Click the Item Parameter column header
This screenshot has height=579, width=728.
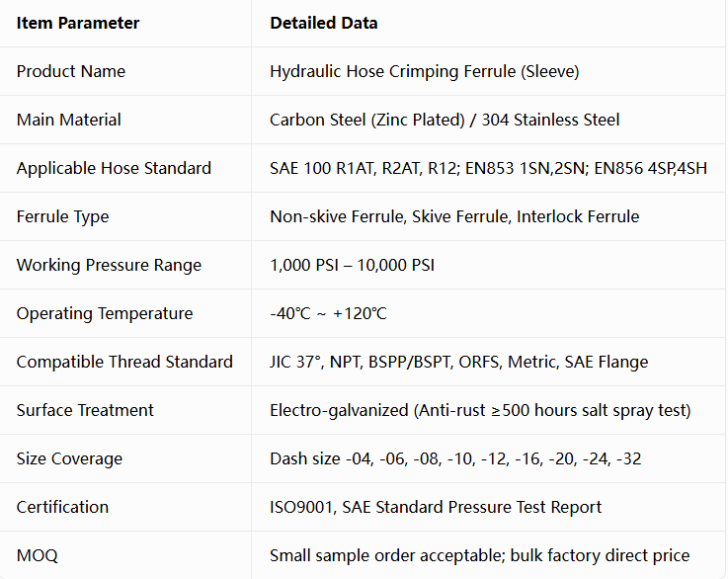78,23
